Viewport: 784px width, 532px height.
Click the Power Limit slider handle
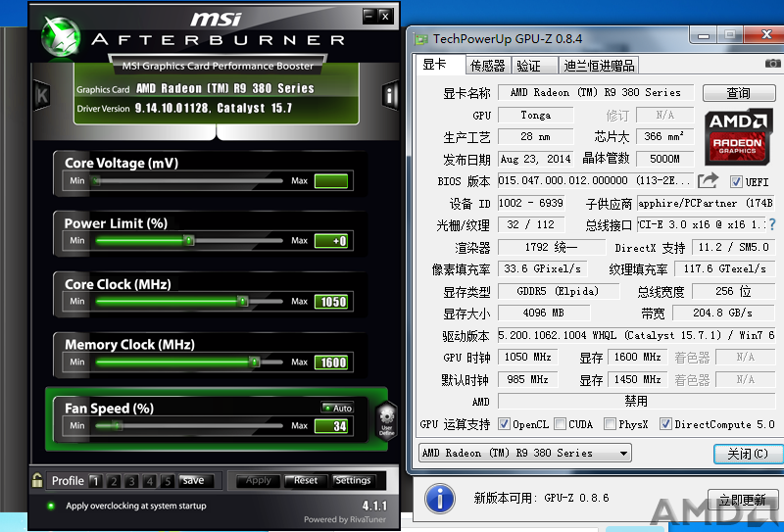(x=188, y=241)
